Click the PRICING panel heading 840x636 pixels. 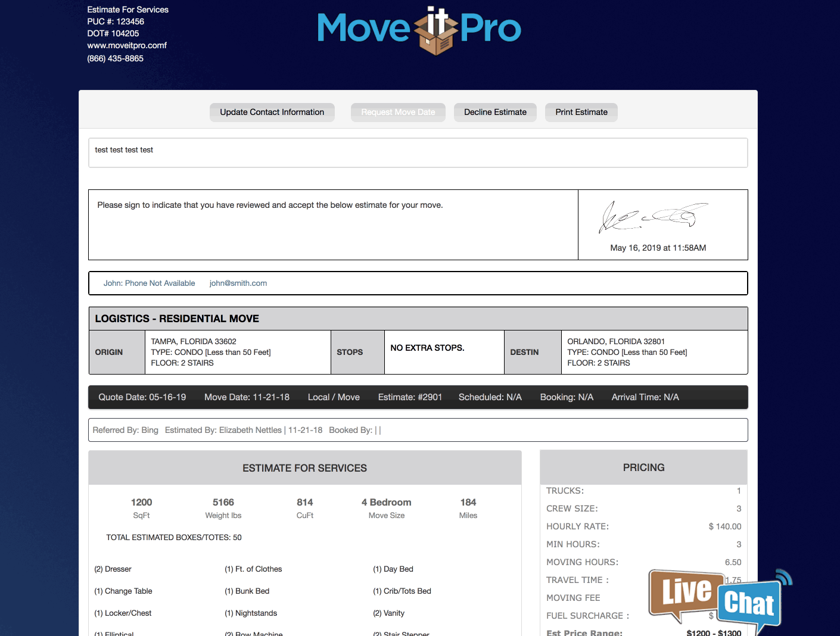(644, 467)
